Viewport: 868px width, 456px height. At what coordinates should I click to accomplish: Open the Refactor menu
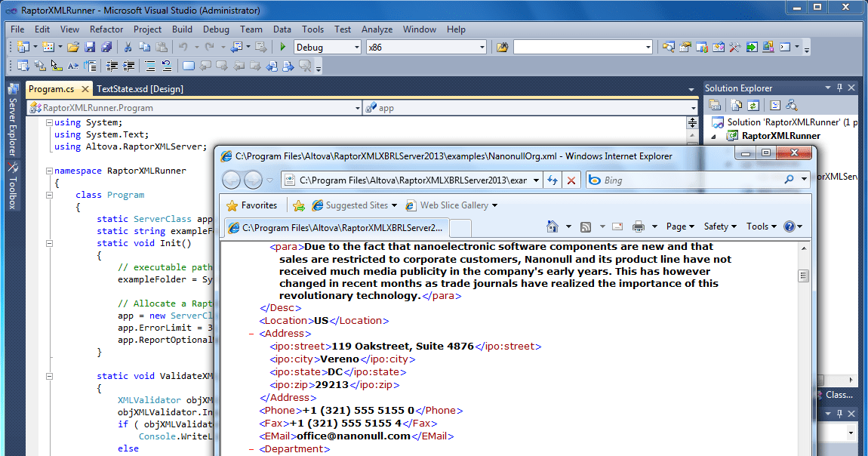[x=106, y=29]
